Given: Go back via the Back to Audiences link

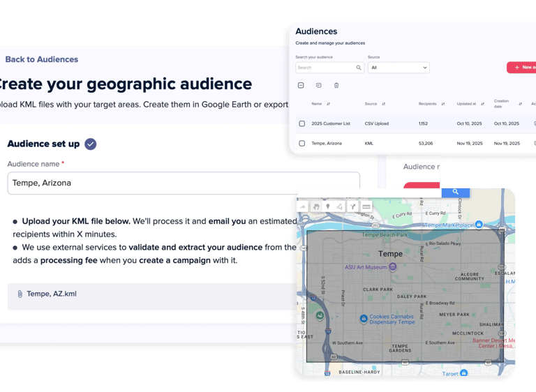Looking at the screenshot, I should 42,59.
